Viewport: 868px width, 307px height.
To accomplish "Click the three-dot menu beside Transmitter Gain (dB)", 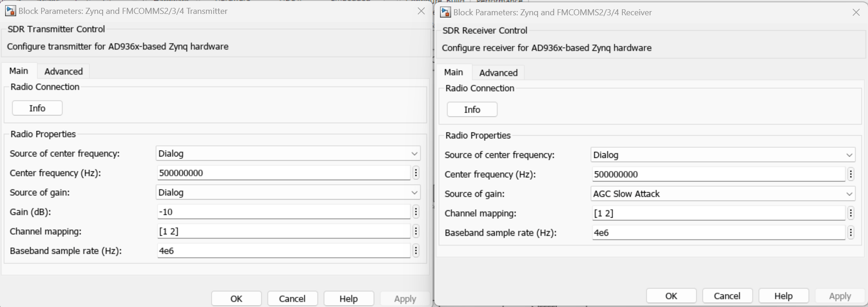I will 415,212.
